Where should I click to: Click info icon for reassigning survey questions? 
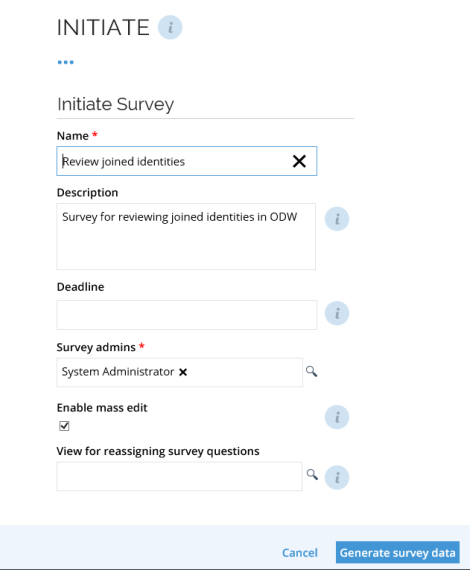tap(337, 477)
